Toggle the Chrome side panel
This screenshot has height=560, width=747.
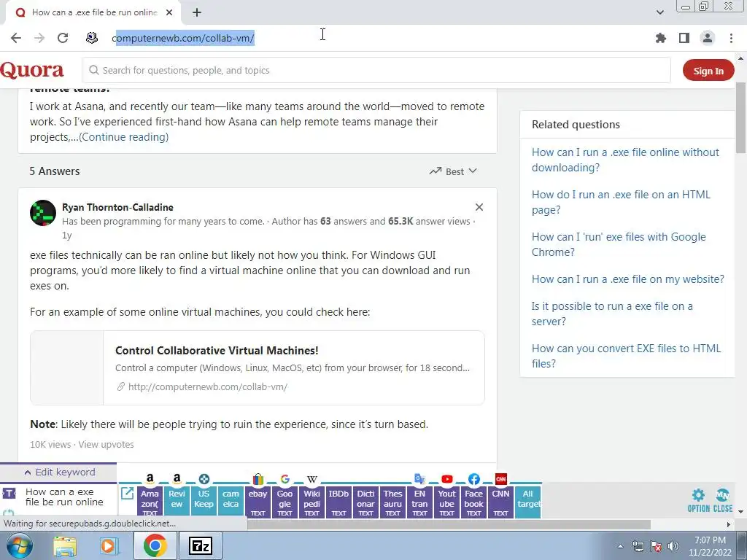[x=684, y=38]
